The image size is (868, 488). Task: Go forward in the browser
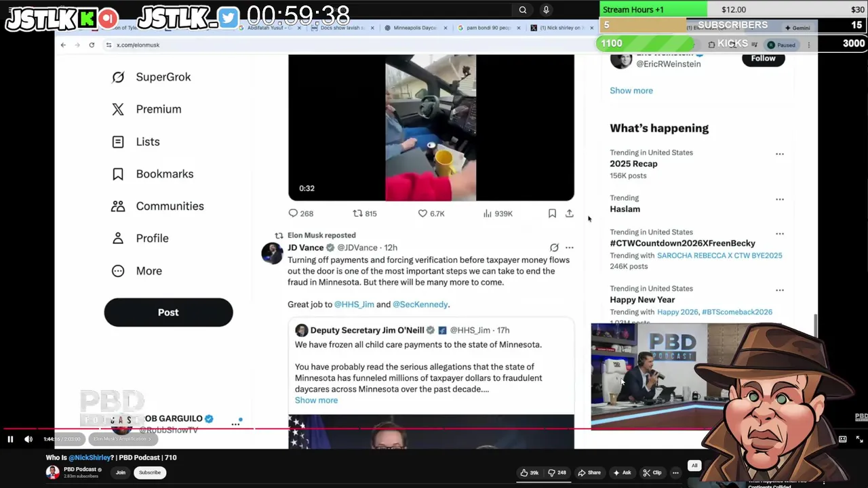[77, 45]
